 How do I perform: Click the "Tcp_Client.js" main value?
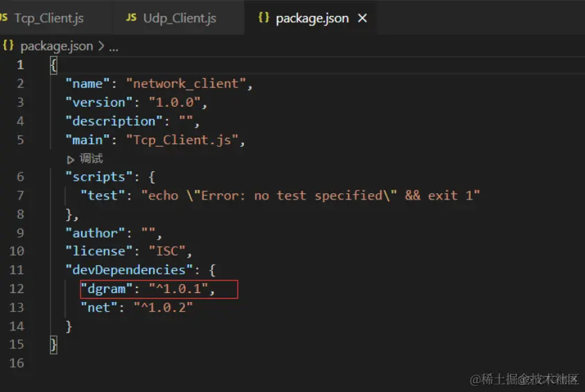(182, 140)
